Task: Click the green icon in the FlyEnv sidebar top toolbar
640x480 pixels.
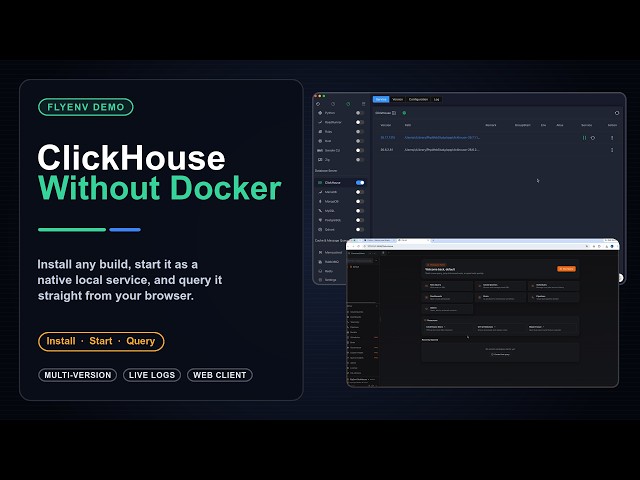Action: [x=348, y=104]
